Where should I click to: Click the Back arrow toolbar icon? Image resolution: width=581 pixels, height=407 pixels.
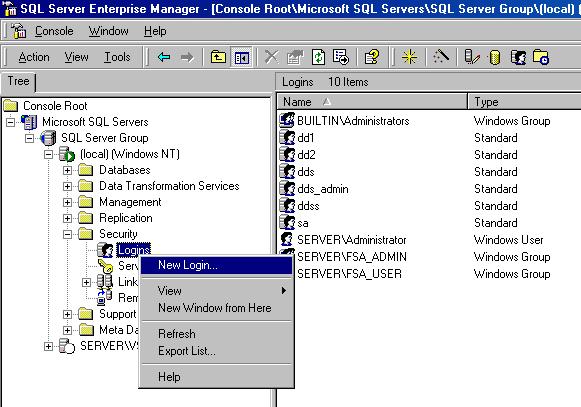[x=164, y=57]
